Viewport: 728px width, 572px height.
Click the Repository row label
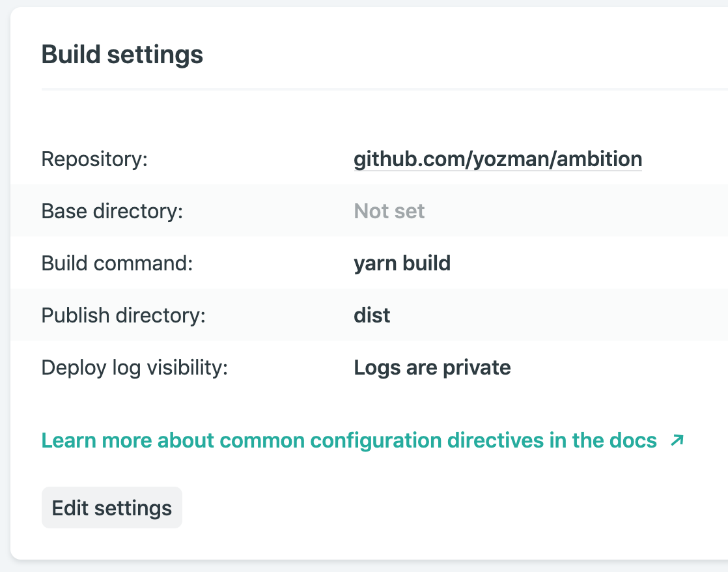[94, 159]
